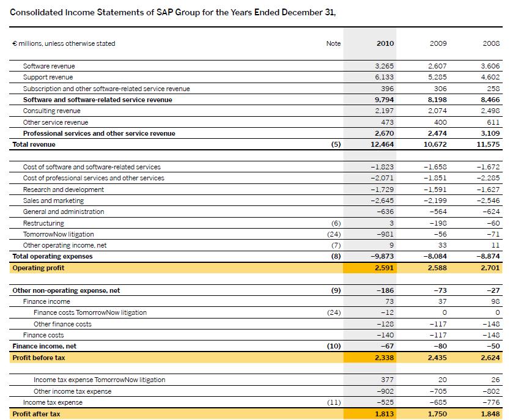Click 'Finance income, net' label

pyautogui.click(x=44, y=346)
